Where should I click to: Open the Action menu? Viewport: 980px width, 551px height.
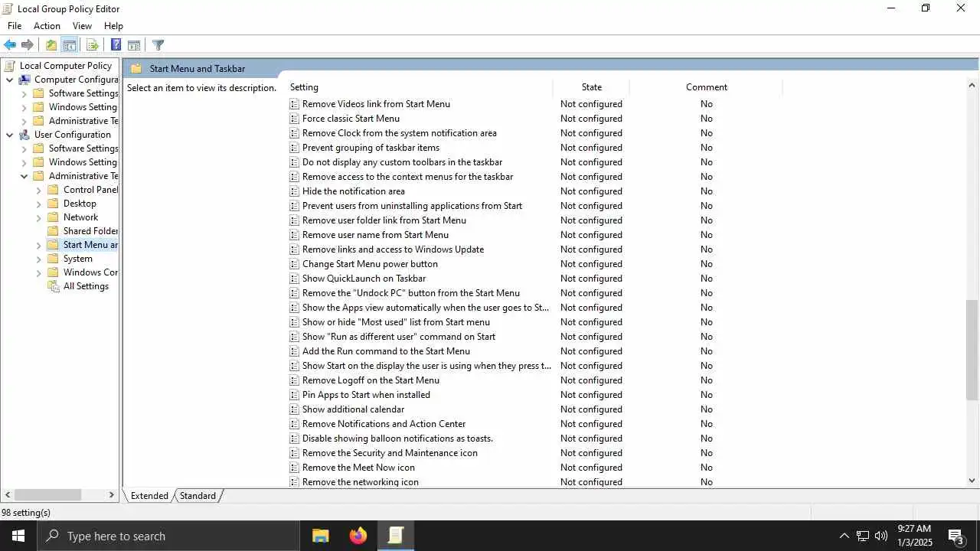tap(47, 26)
